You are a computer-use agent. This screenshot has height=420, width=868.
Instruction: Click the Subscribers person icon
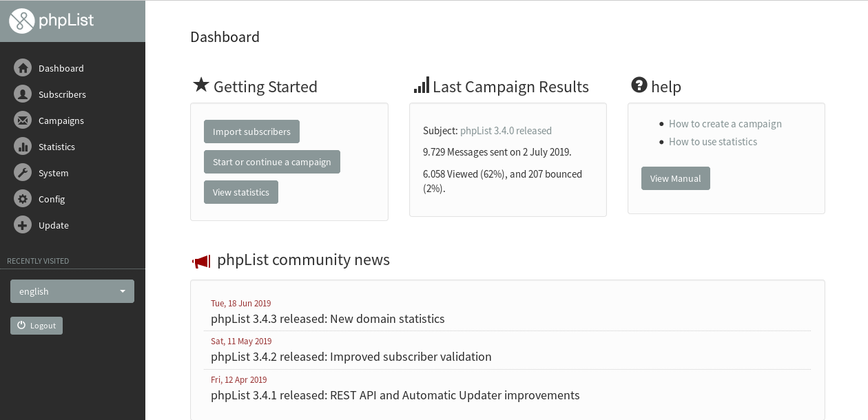click(x=23, y=94)
